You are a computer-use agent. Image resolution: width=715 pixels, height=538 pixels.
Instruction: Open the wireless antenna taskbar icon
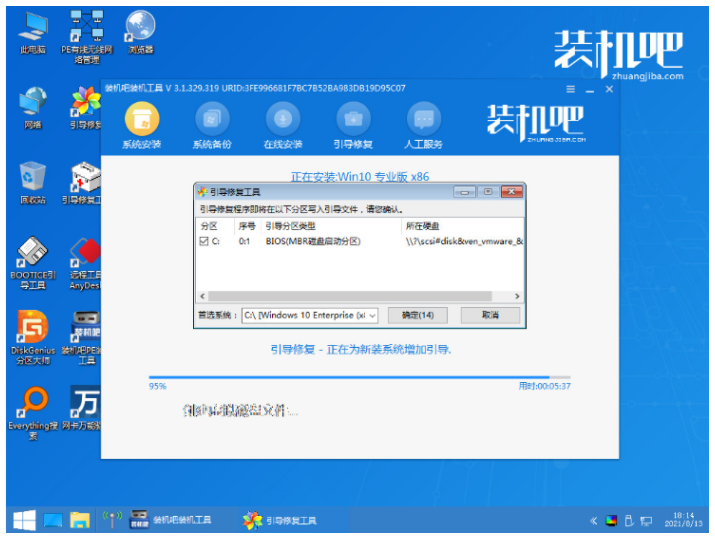[x=112, y=520]
